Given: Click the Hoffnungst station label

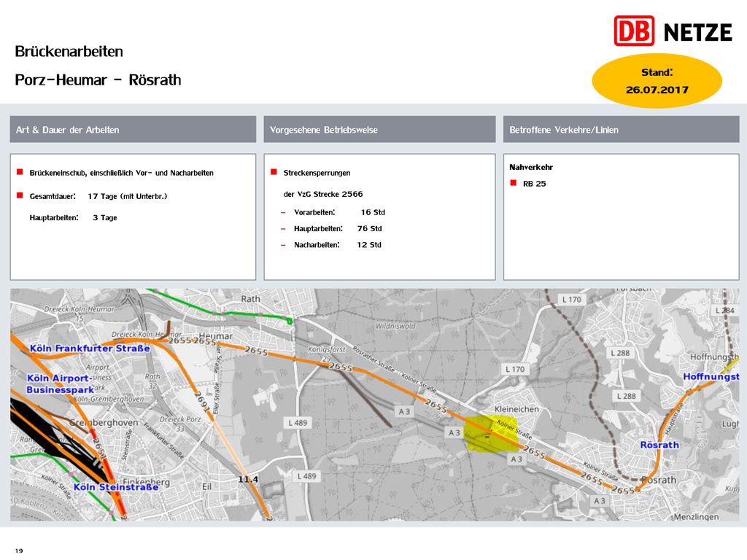Looking at the screenshot, I should click(x=711, y=377).
